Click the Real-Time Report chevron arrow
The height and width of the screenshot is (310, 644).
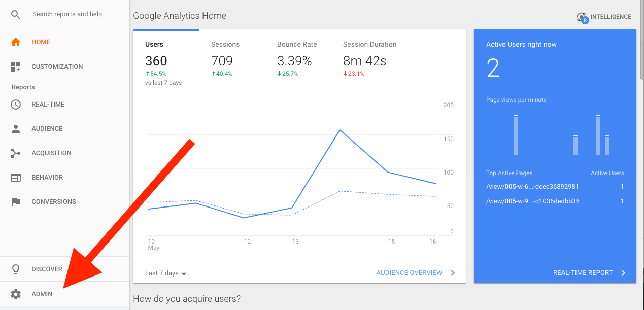(x=624, y=273)
